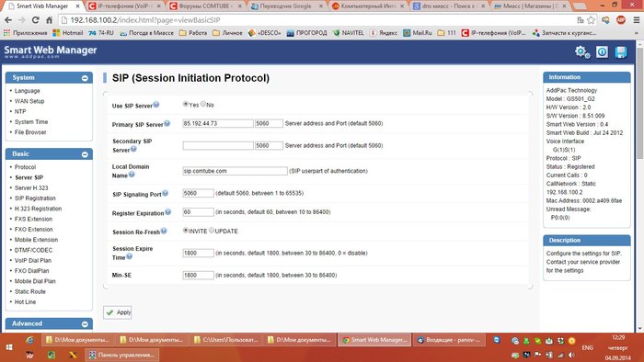Click the Local Domain Name input field
This screenshot has width=644, height=362.
(235, 171)
